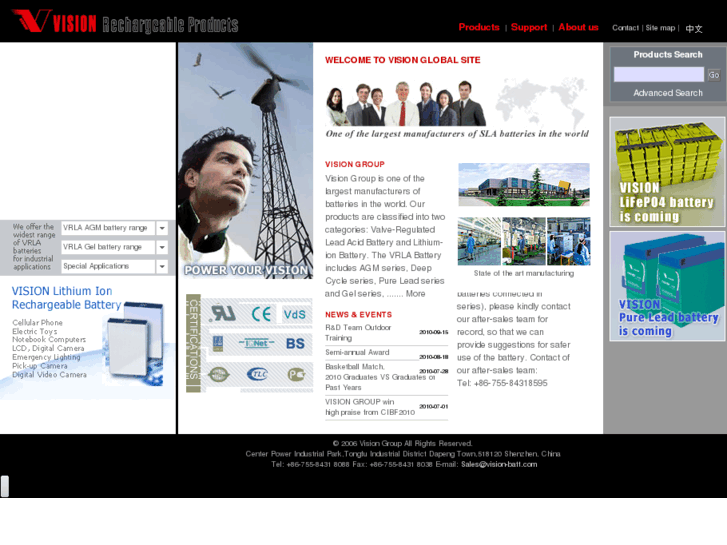Image resolution: width=727 pixels, height=545 pixels.
Task: Click the VISION GROUP section heading
Action: (x=355, y=164)
